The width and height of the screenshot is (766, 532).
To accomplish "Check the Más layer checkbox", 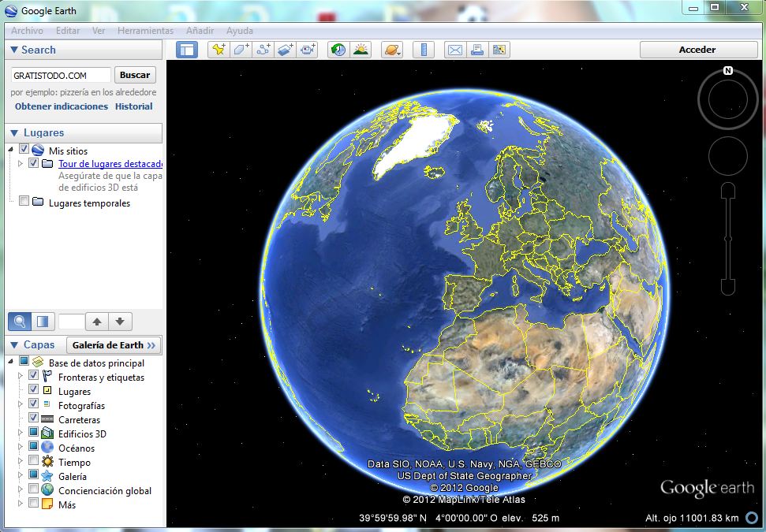I will click(x=33, y=502).
